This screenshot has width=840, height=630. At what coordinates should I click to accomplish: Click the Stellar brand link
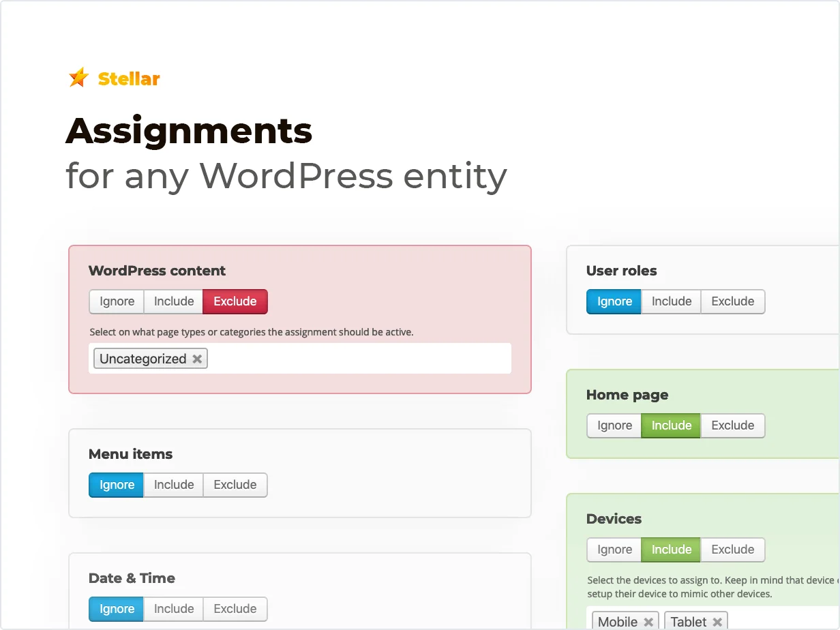point(130,78)
